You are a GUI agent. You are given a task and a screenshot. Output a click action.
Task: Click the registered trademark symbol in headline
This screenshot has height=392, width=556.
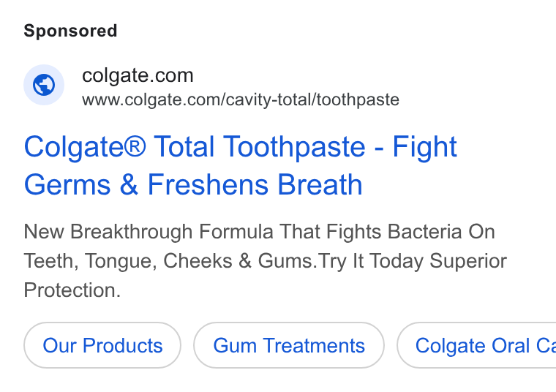pos(135,146)
